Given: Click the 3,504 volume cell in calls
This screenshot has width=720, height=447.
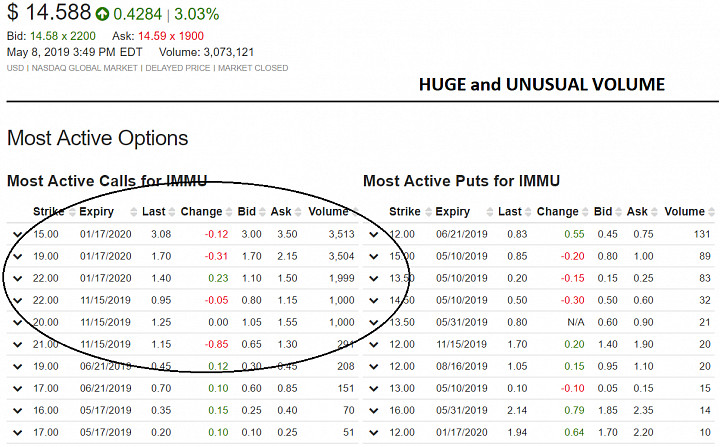Looking at the screenshot, I should pos(341,257).
